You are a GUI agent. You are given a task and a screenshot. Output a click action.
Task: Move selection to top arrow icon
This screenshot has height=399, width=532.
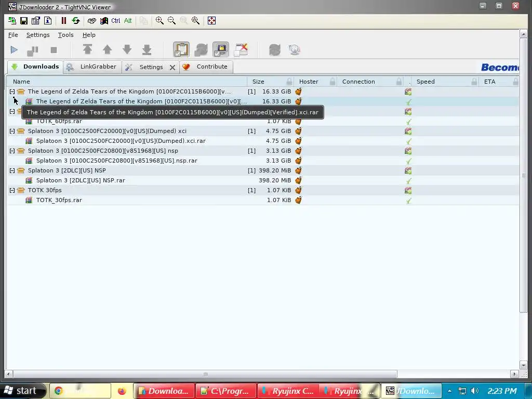click(x=87, y=49)
